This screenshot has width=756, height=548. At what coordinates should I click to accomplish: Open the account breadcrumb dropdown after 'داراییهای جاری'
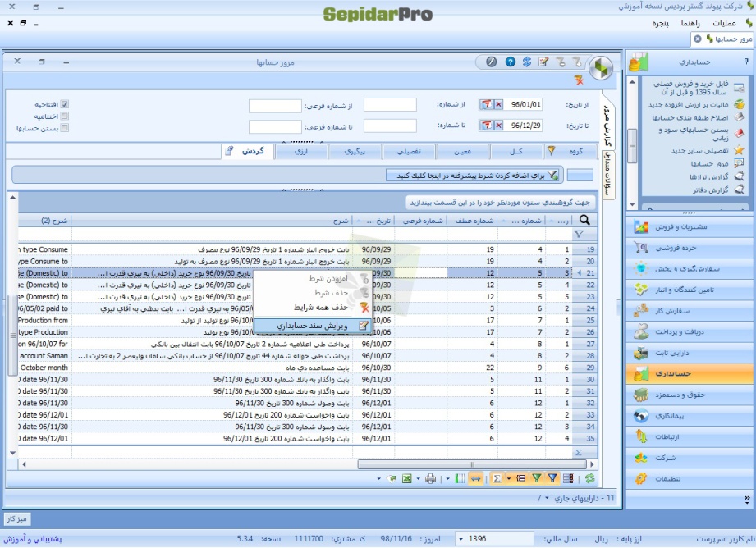547,498
